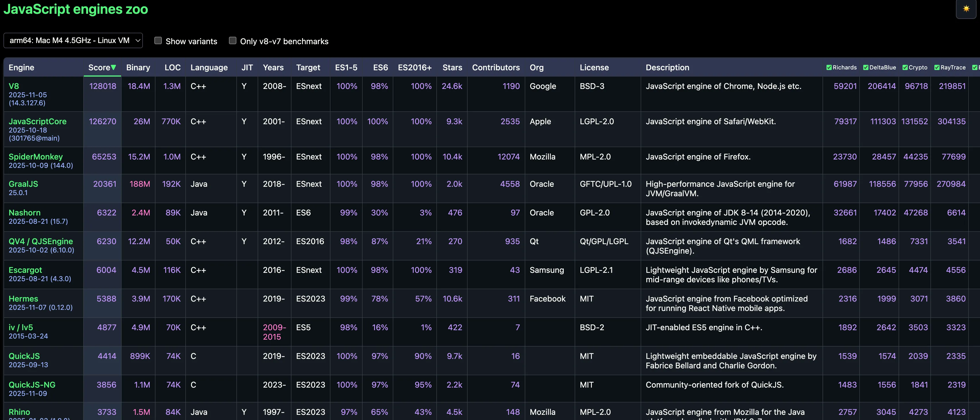The width and height of the screenshot is (980, 420).
Task: Untick the RayTrace benchmark checkbox
Action: 937,67
